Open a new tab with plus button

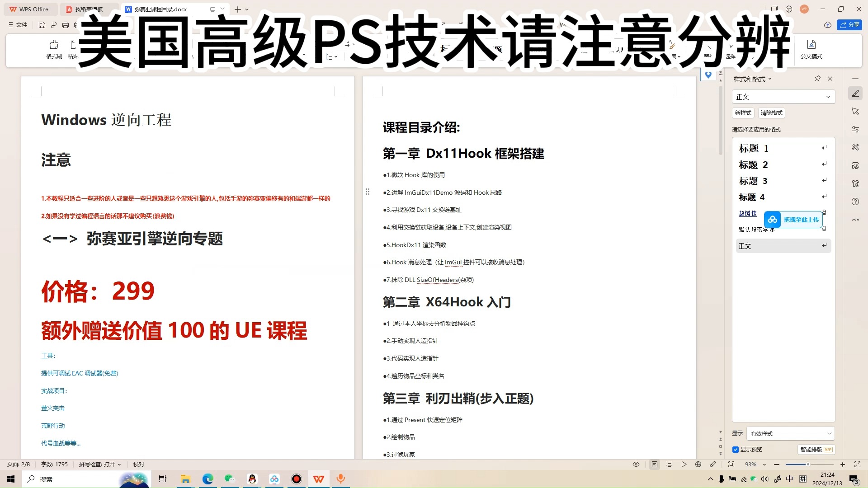238,9
